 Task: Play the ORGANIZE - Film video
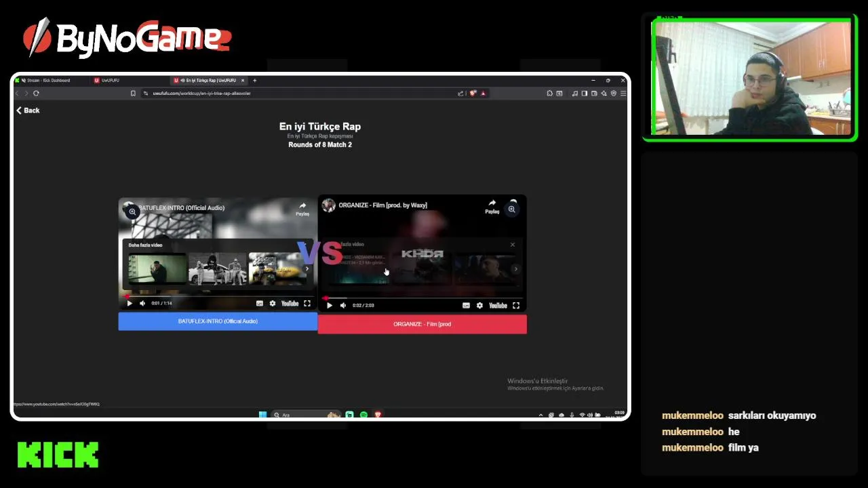click(330, 306)
